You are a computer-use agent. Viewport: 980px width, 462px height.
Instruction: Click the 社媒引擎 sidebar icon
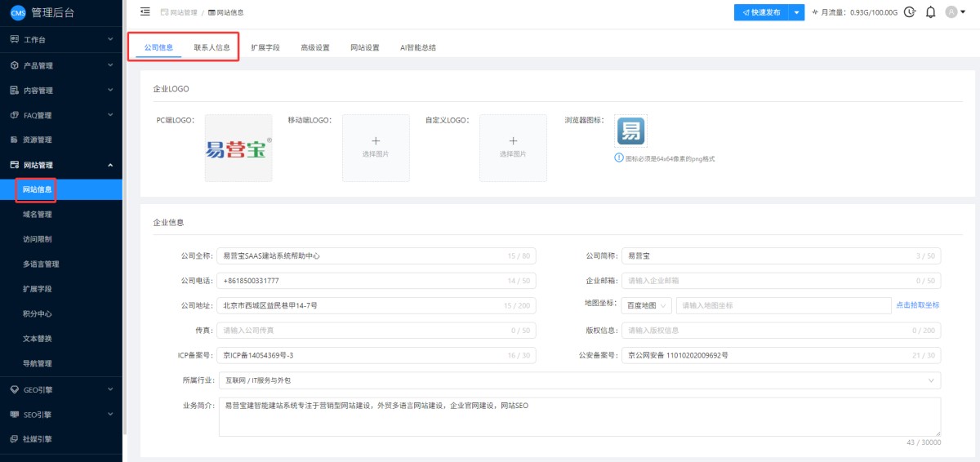point(14,439)
